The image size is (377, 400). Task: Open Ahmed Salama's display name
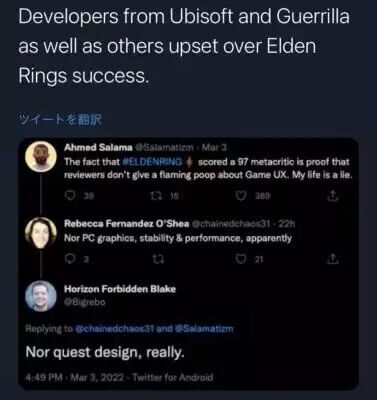[x=98, y=147]
